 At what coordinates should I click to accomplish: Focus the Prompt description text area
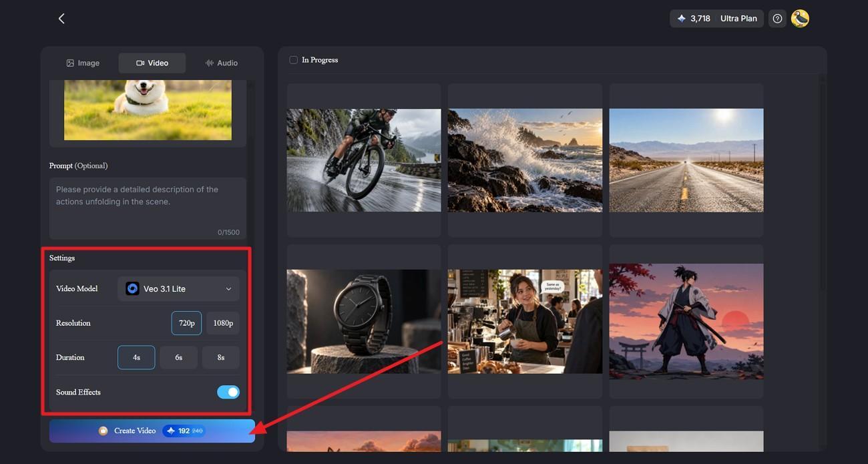tap(148, 208)
